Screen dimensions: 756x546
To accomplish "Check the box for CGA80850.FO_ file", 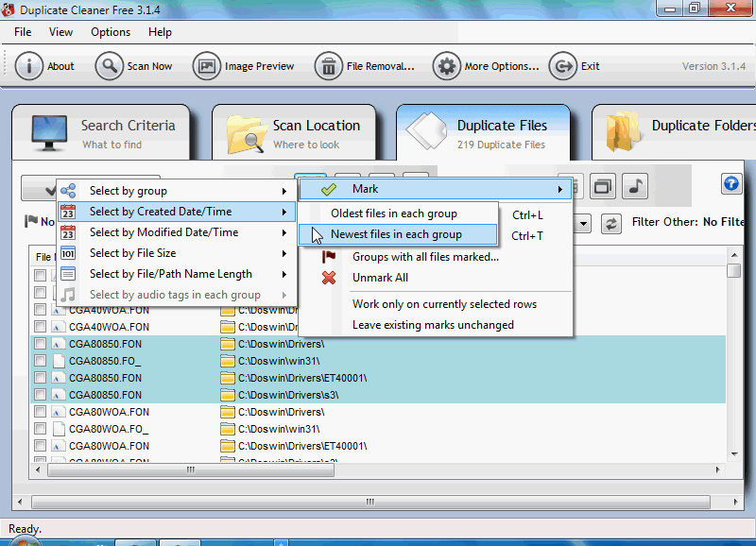I will [40, 361].
